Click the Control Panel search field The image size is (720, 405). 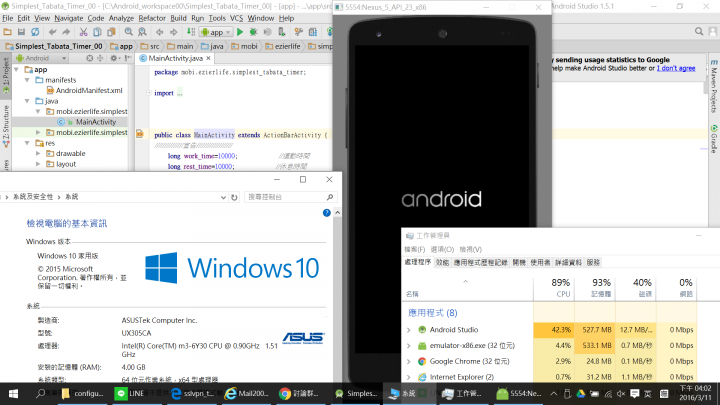[x=291, y=197]
